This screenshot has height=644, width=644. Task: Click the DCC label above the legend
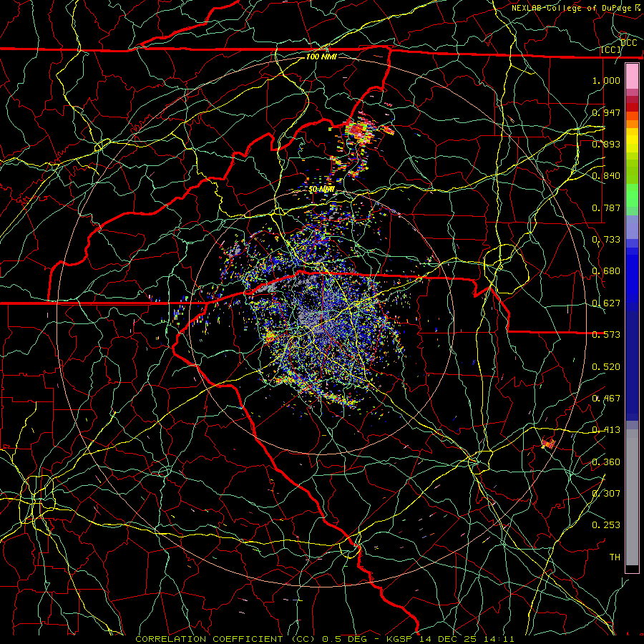pos(628,43)
